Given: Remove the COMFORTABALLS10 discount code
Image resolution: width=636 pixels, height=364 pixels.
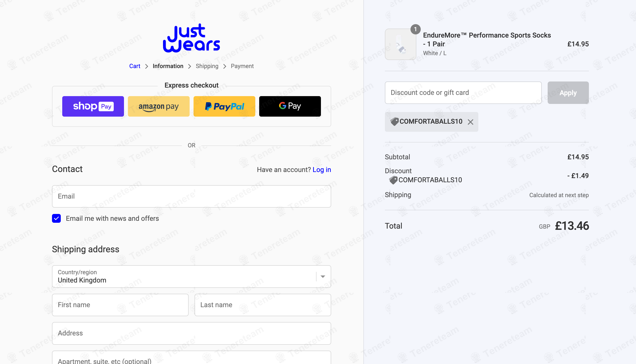Looking at the screenshot, I should (471, 122).
